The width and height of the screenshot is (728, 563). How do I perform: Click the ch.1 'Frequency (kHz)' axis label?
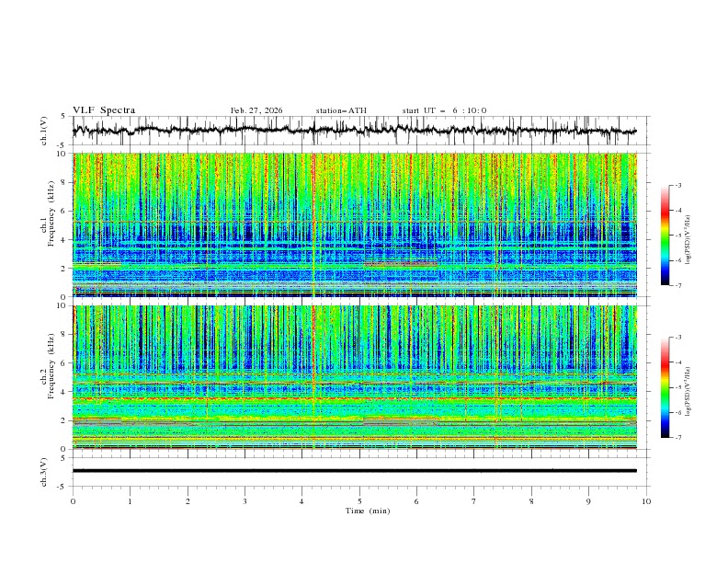point(51,212)
